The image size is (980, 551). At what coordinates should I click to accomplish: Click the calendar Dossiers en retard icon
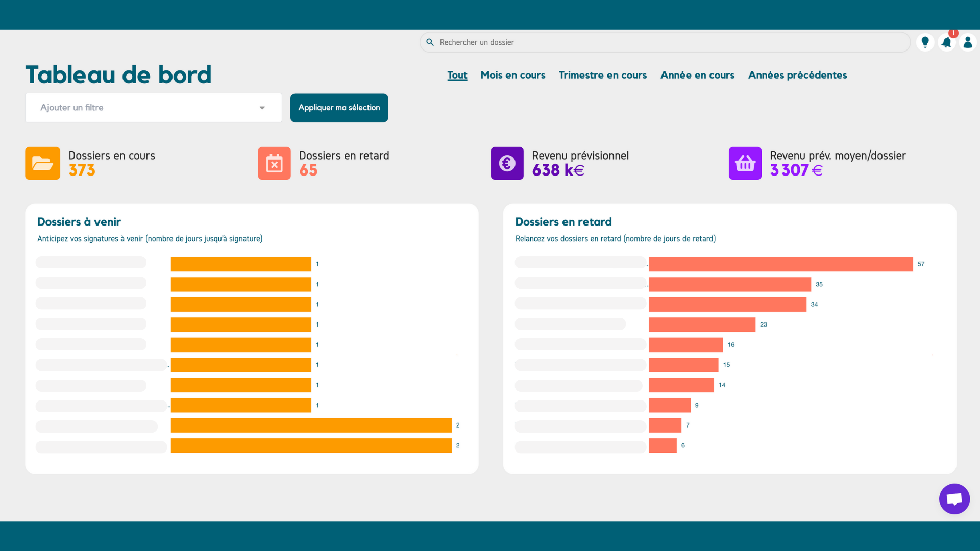(274, 163)
